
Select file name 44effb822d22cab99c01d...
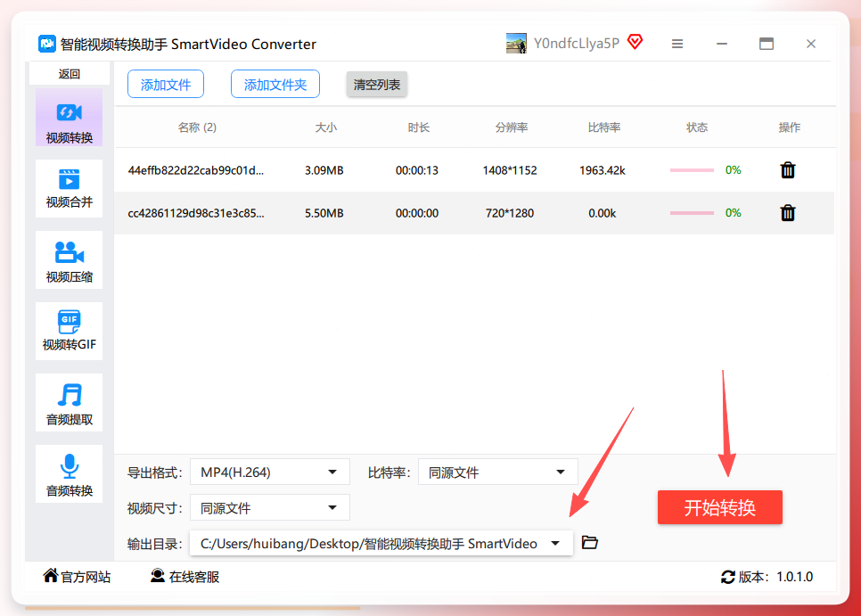click(x=195, y=170)
